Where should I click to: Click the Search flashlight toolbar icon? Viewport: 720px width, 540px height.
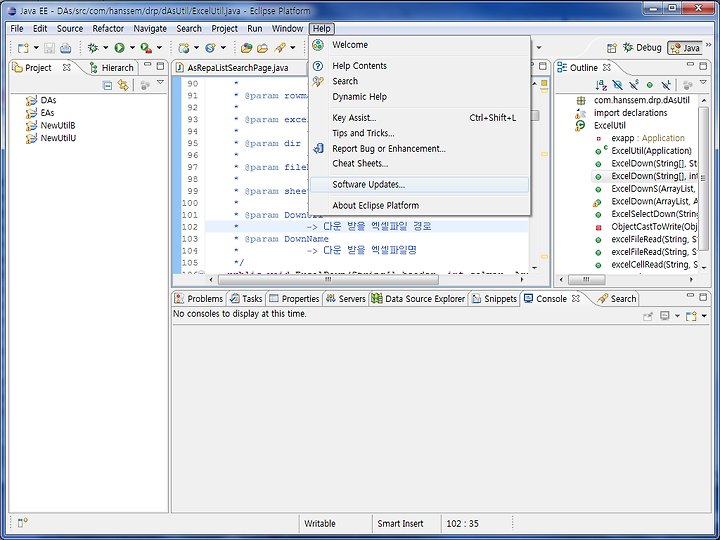(280, 48)
